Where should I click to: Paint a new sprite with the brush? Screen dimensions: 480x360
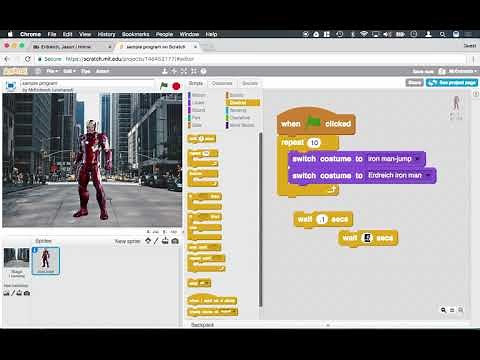[156, 241]
